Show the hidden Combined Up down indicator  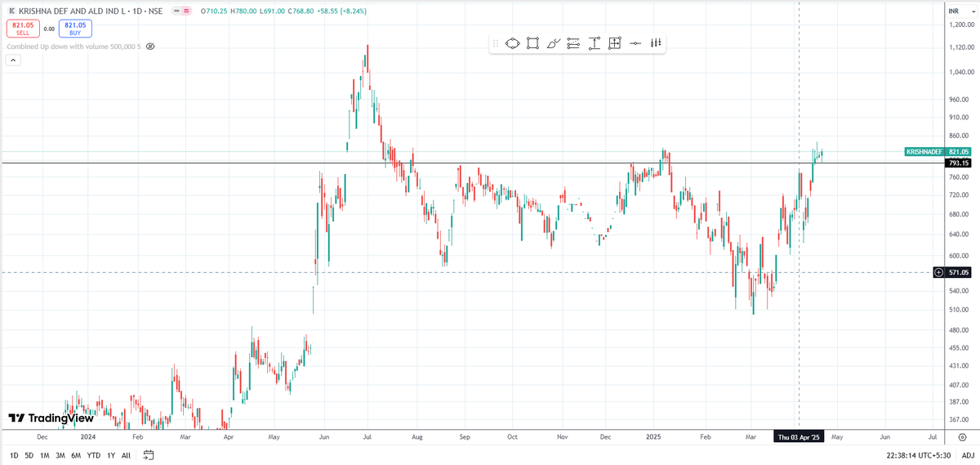(150, 47)
